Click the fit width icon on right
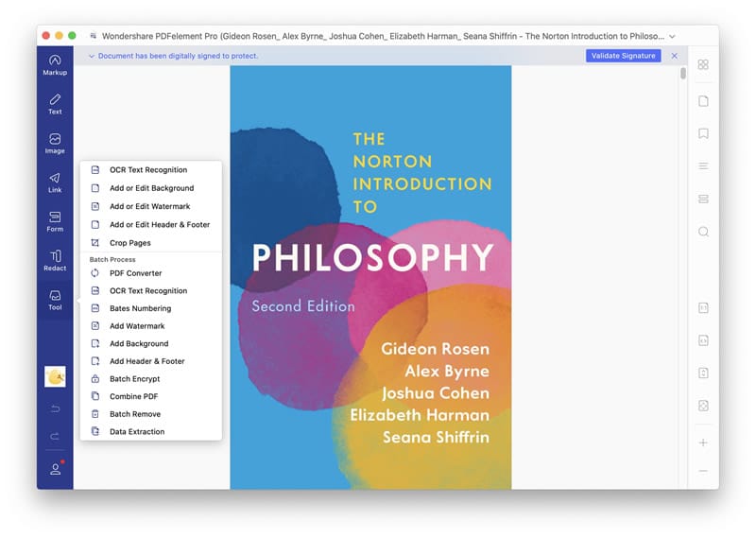756x538 pixels. pos(703,340)
